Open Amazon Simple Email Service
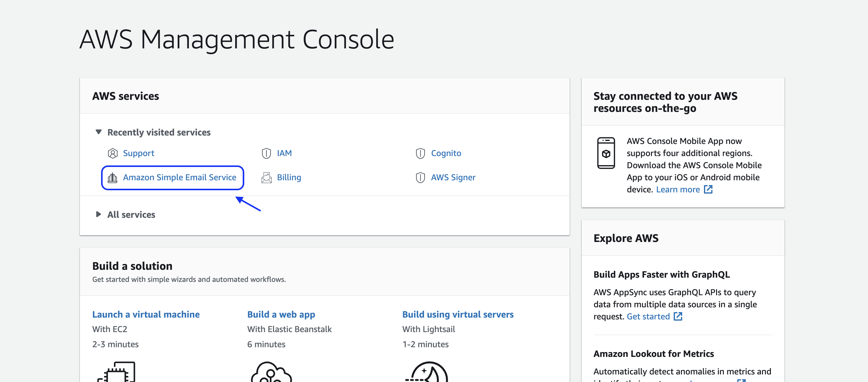Image resolution: width=868 pixels, height=382 pixels. [x=179, y=177]
